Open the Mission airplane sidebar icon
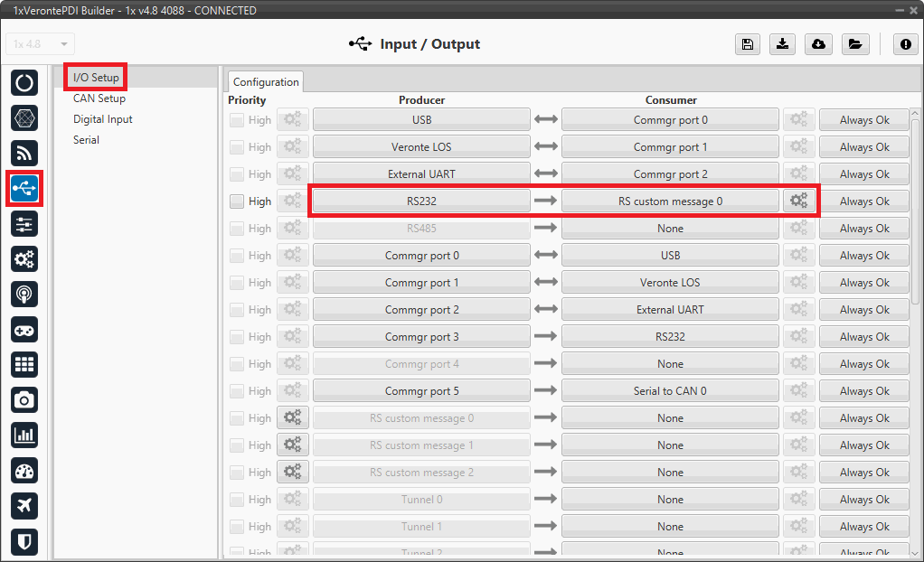Screen dimensions: 924x562 coord(24,505)
